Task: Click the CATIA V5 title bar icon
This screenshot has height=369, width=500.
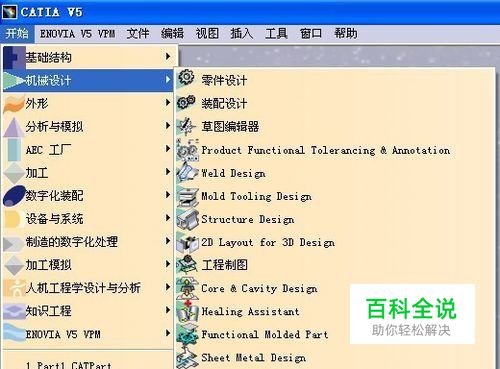Action: 9,12
